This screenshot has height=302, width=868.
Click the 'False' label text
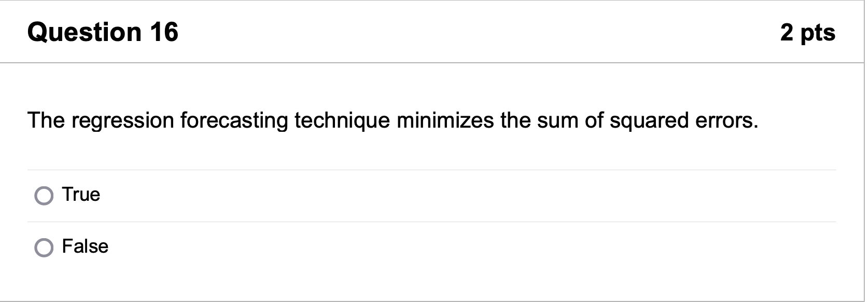point(85,247)
